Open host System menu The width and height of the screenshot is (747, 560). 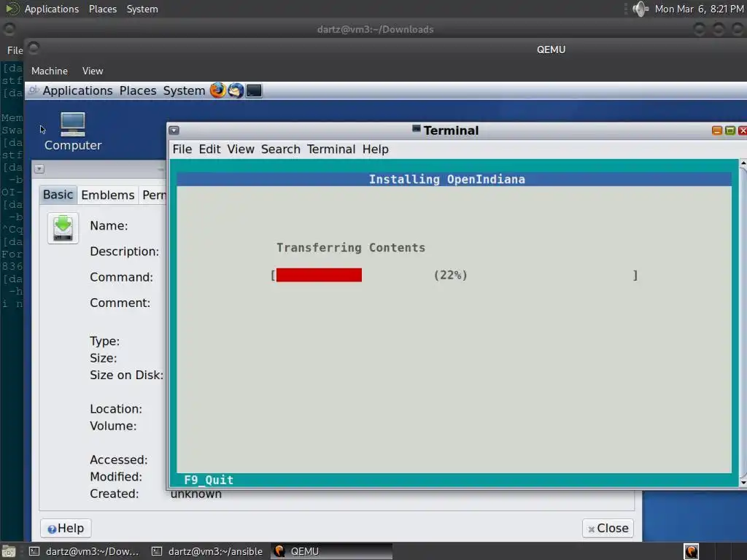(142, 9)
